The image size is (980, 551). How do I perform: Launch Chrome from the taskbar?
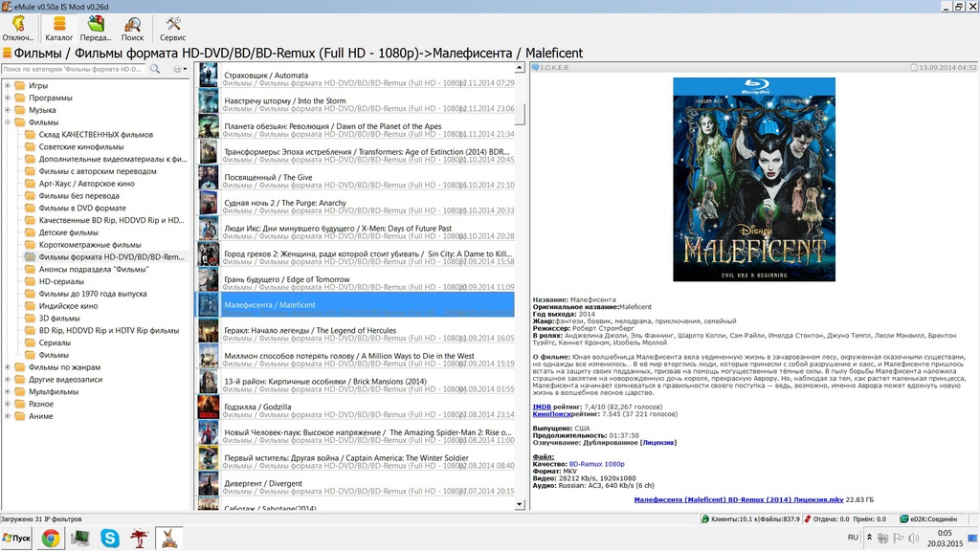(x=51, y=538)
